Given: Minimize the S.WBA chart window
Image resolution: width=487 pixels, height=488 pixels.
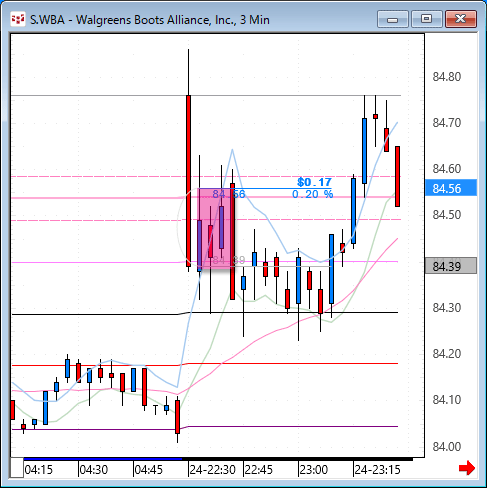Looking at the screenshot, I should click(x=393, y=19).
